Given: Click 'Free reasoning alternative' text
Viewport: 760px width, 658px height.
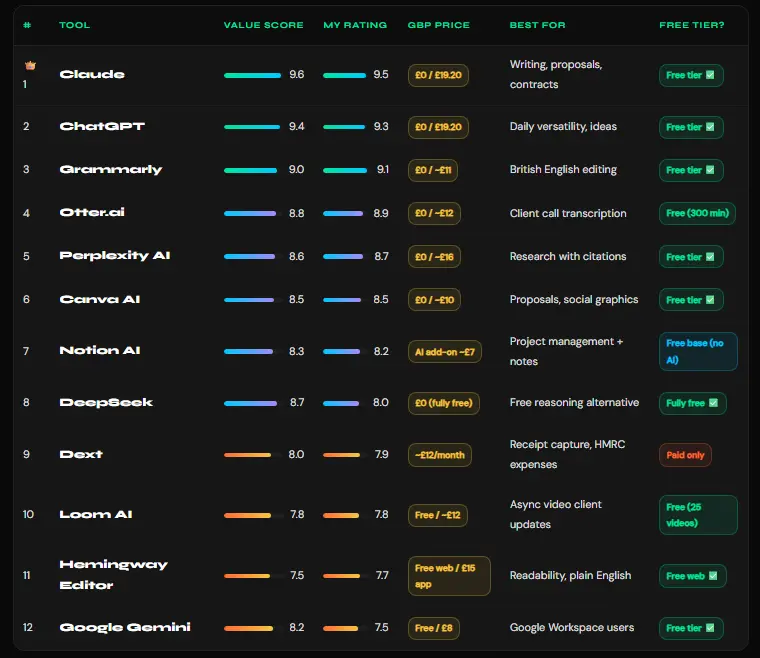Looking at the screenshot, I should (574, 403).
